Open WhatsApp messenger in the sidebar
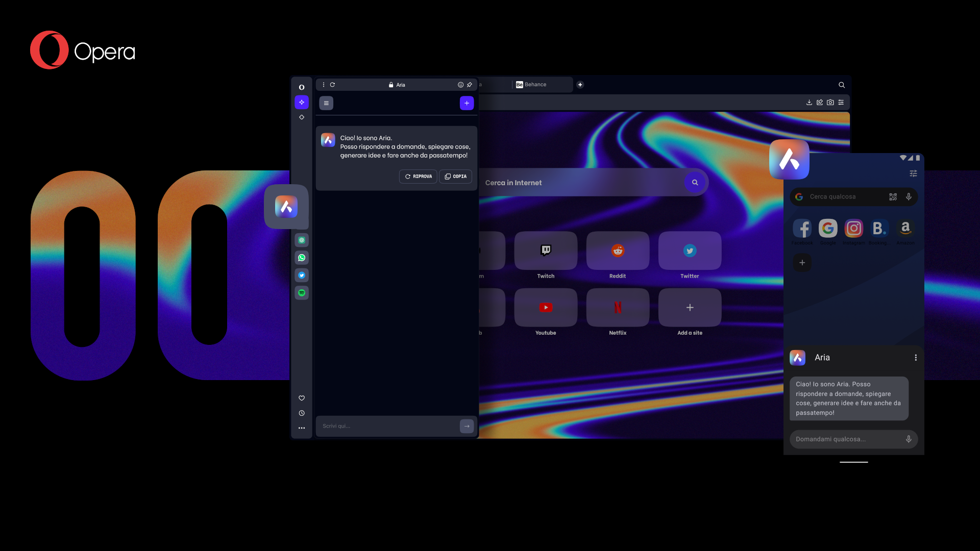The width and height of the screenshot is (980, 551). (x=302, y=257)
